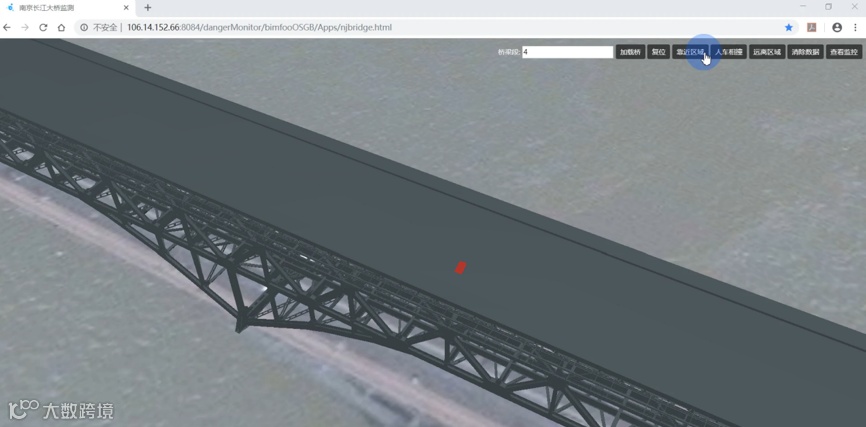
Task: Trigger the 人车相撞 button
Action: pos(728,52)
